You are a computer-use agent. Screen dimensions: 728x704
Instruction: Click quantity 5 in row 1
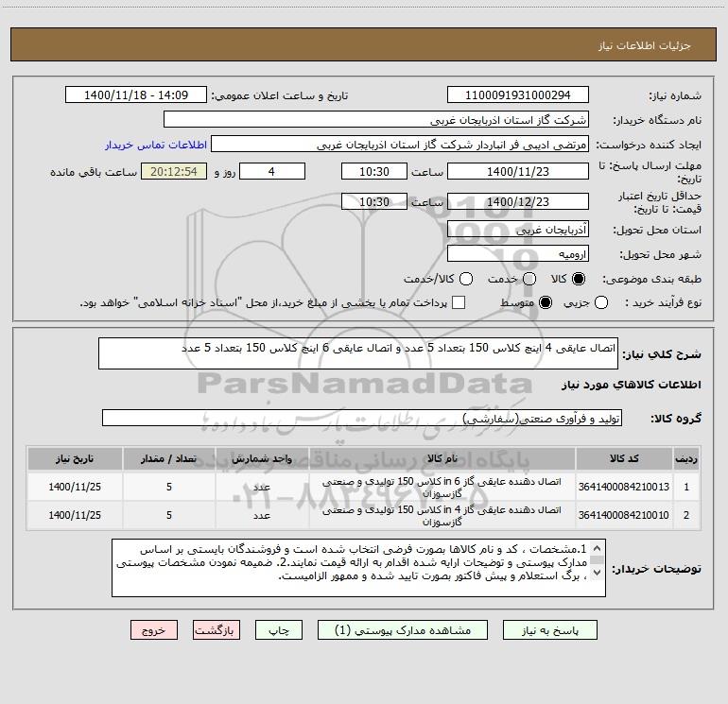click(169, 487)
